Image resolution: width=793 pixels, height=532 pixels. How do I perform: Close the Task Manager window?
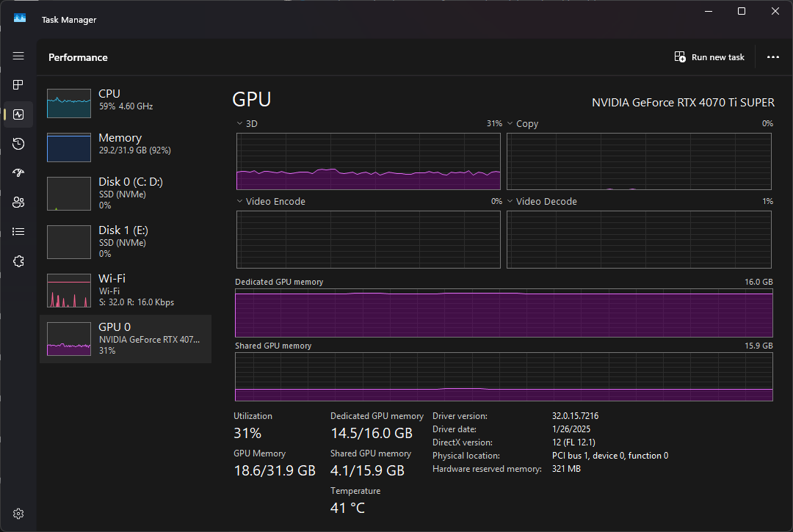775,11
